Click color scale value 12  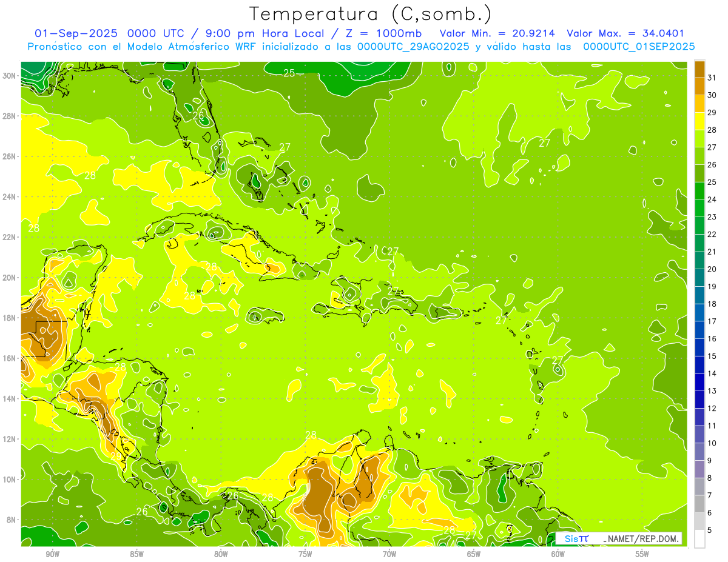point(712,409)
